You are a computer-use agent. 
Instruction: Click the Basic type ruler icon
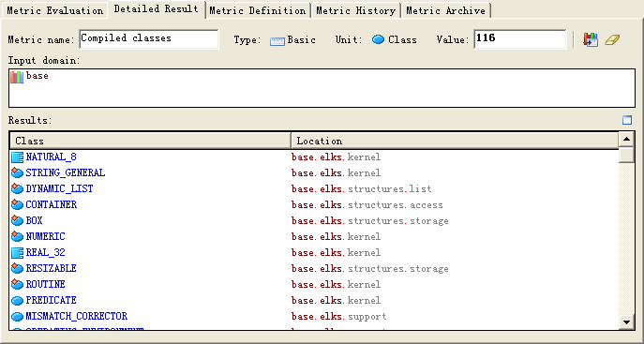pyautogui.click(x=277, y=40)
